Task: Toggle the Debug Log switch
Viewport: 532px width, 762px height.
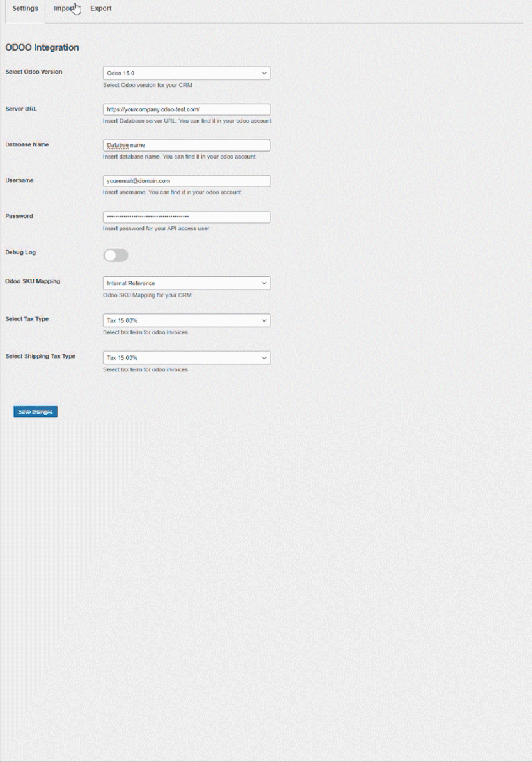Action: click(116, 255)
